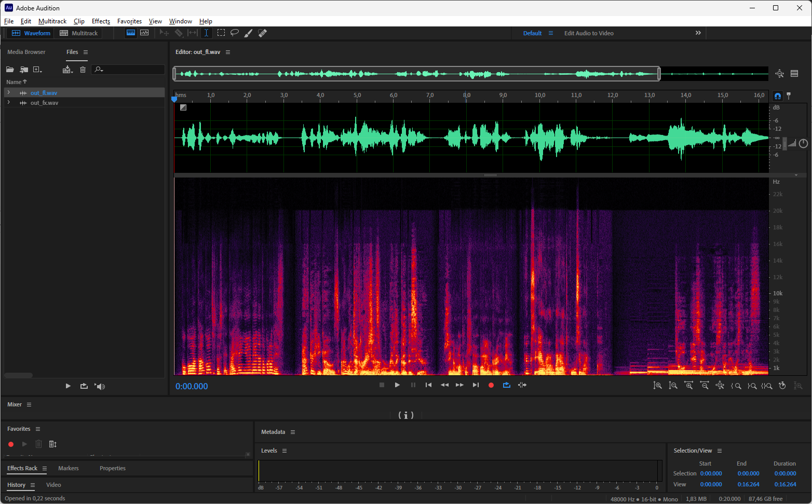812x504 pixels.
Task: Select the Edit Audio to Video workspace
Action: coord(589,33)
